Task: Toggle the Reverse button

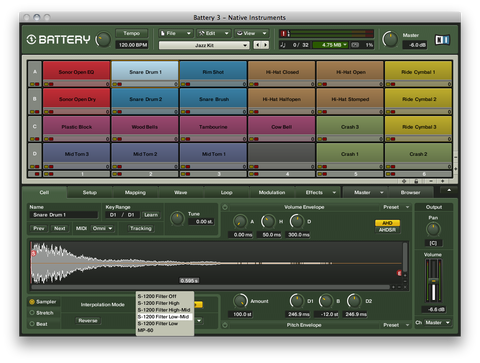Action: click(88, 321)
